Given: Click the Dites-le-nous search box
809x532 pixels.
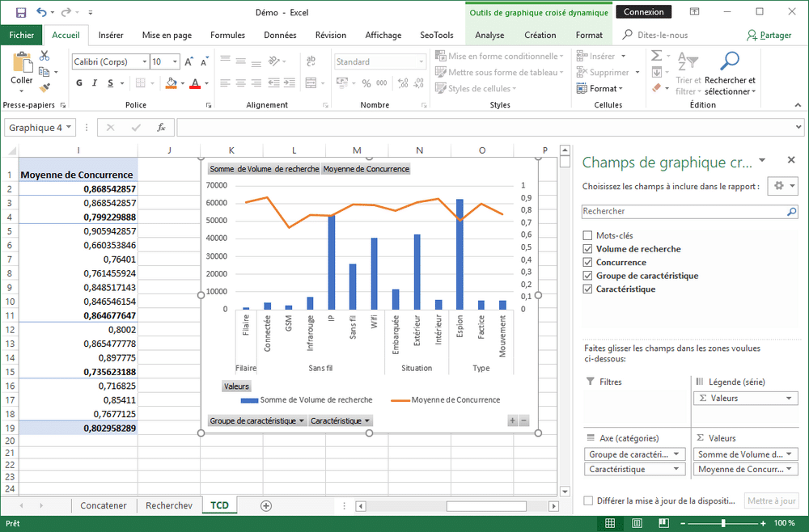Looking at the screenshot, I should pos(656,35).
